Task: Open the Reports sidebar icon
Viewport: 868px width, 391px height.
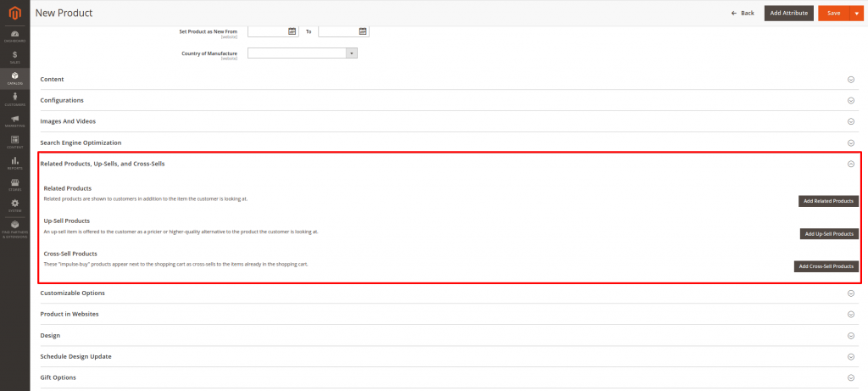Action: (x=14, y=162)
